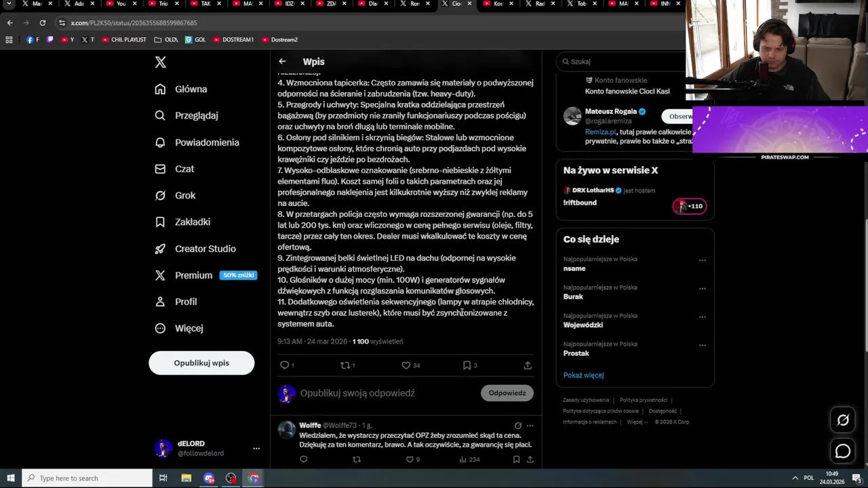The height and width of the screenshot is (488, 868).
Task: Open more options on Wolffe's reply
Action: pos(530,426)
